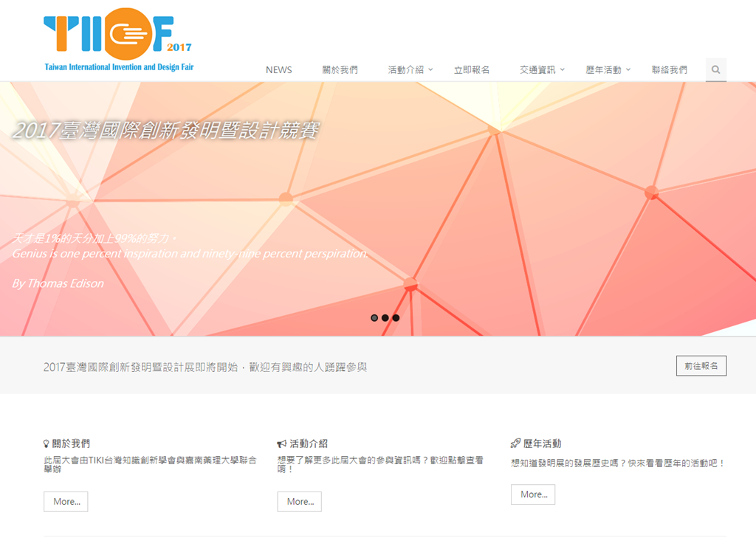Click More under 歷年活動 section
This screenshot has height=552, width=756.
click(533, 494)
